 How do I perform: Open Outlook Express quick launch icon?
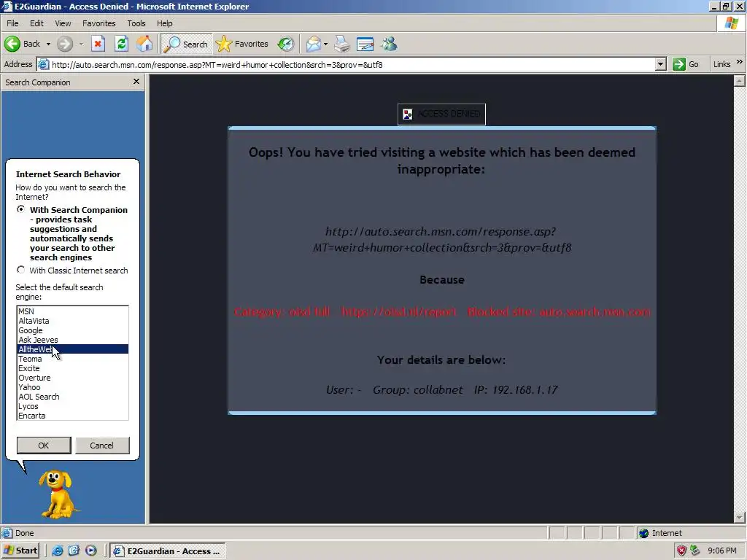(x=74, y=551)
